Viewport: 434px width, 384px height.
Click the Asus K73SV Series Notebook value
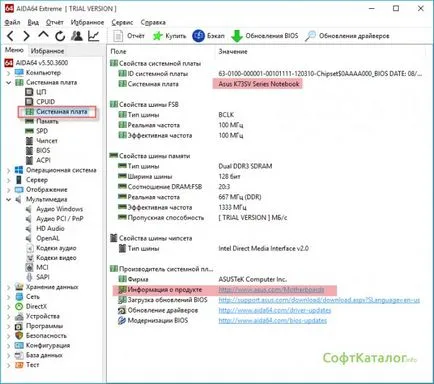tap(259, 84)
